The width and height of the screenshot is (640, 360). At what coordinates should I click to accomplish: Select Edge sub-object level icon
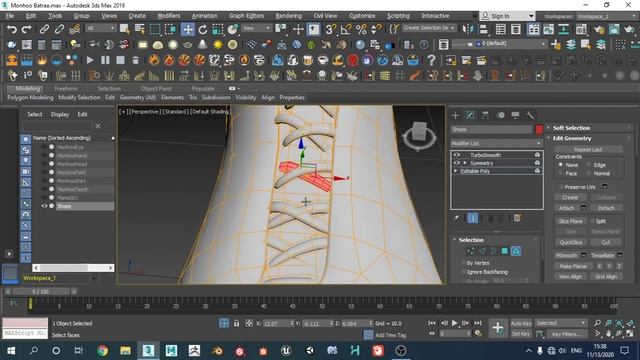pos(482,251)
